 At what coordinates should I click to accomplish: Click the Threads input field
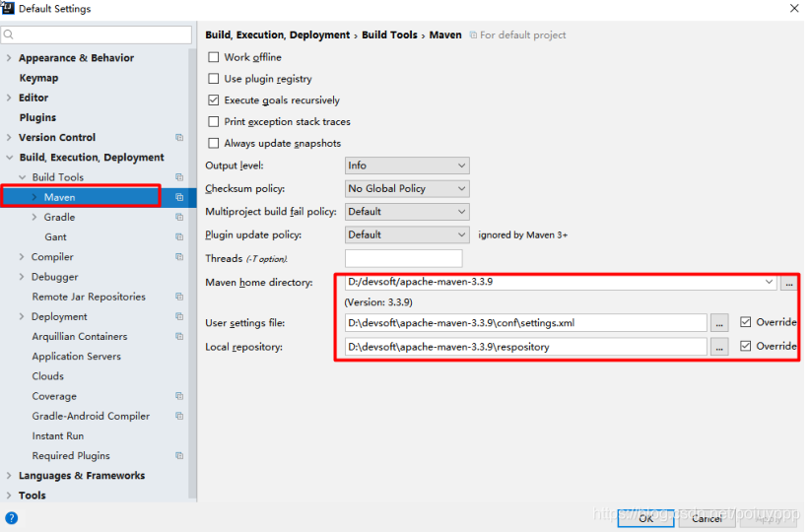(403, 258)
